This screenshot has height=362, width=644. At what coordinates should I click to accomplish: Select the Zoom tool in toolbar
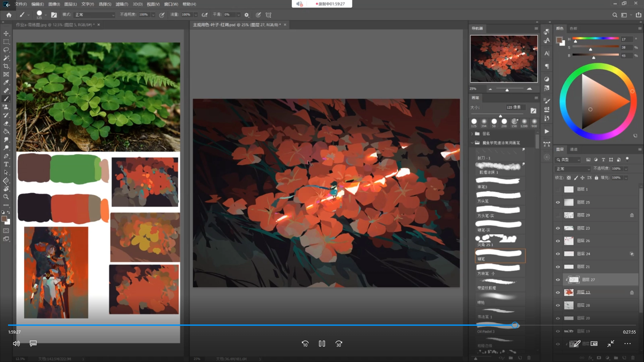click(x=6, y=197)
